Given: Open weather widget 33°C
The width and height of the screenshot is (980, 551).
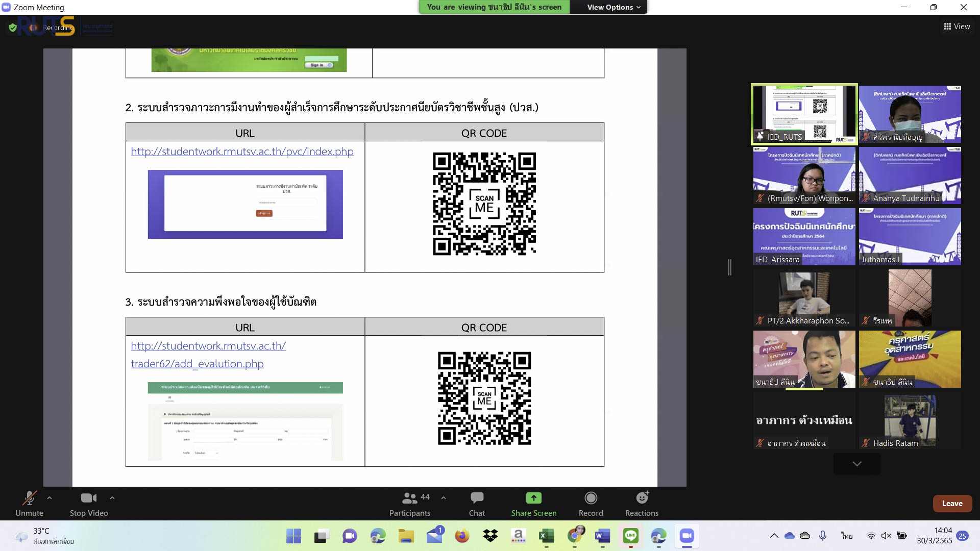Looking at the screenshot, I should (45, 536).
